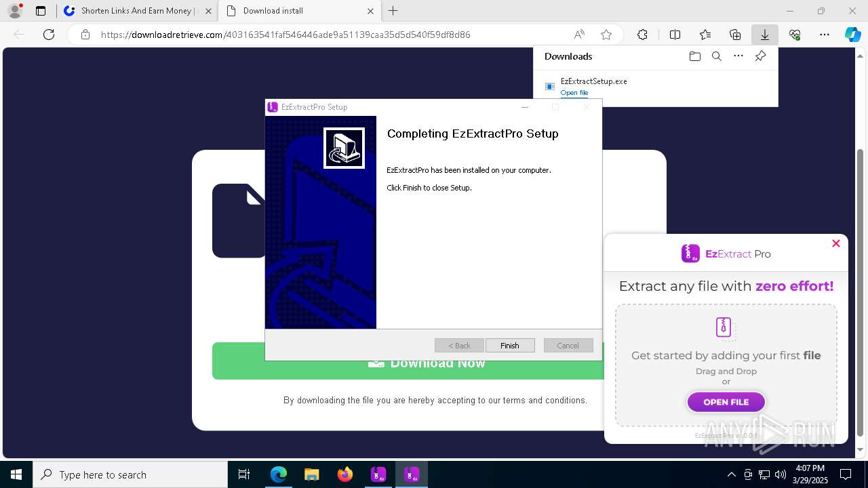Open Collections icon in Edge toolbar
The width and height of the screenshot is (868, 488).
(x=735, y=35)
